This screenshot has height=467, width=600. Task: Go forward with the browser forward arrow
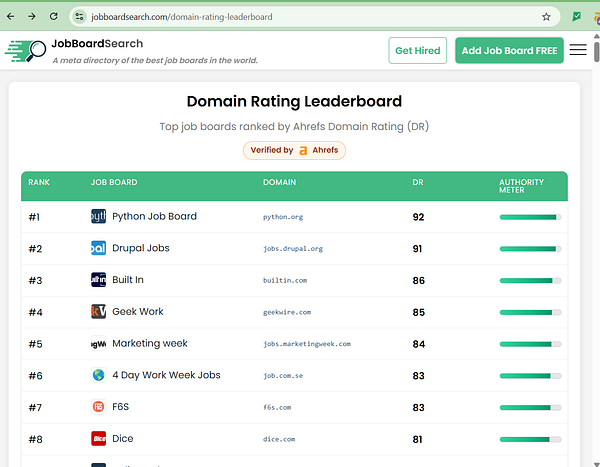(x=32, y=16)
